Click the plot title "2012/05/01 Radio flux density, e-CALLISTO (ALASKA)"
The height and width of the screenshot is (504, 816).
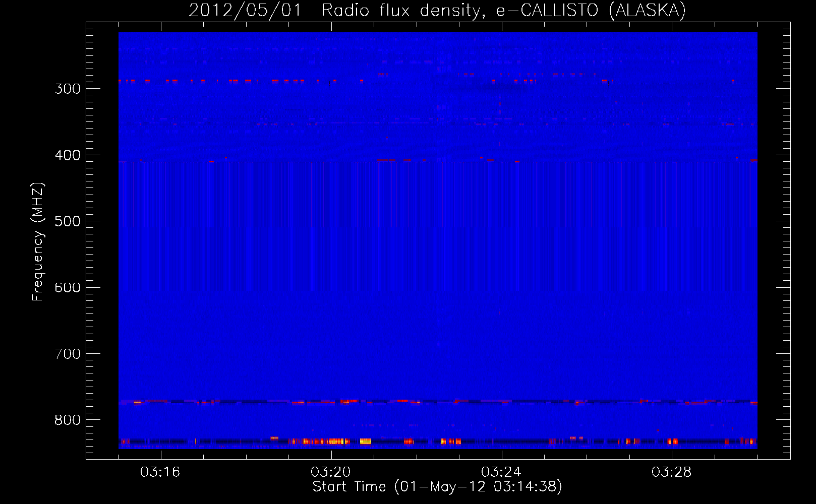tap(437, 10)
